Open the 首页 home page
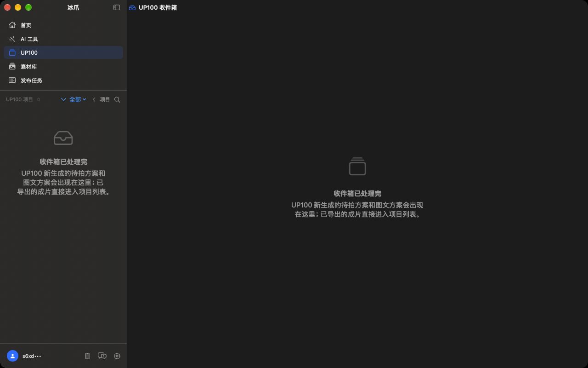Image resolution: width=588 pixels, height=368 pixels. click(63, 25)
